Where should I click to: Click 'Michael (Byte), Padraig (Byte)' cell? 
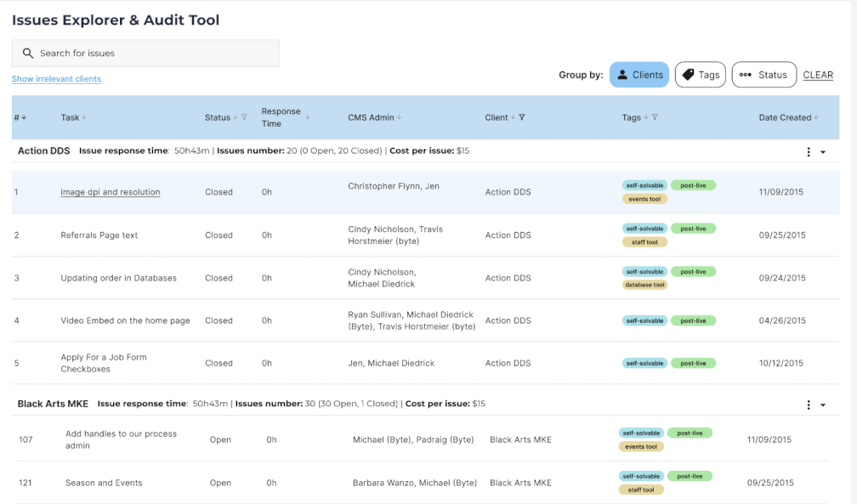tap(413, 439)
